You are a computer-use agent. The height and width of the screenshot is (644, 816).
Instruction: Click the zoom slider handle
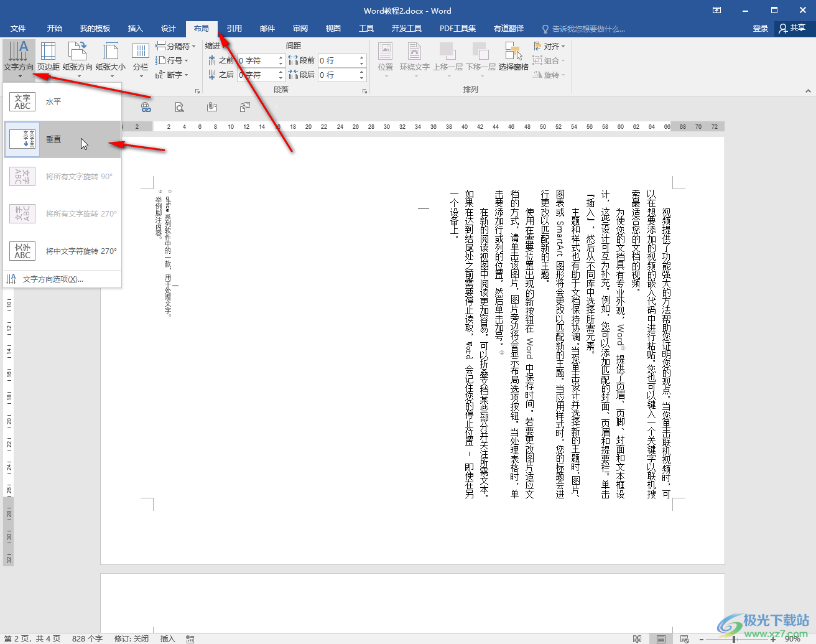735,639
